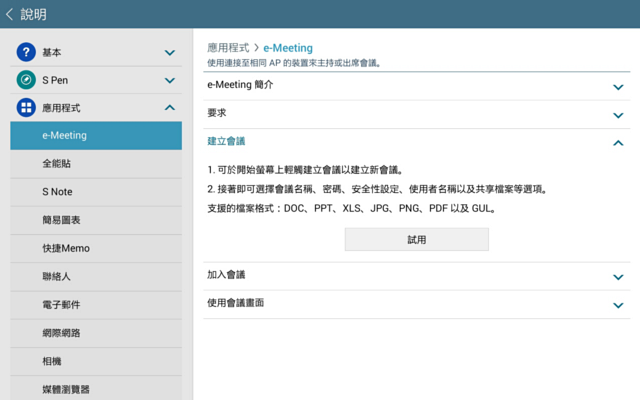Click the subtitle 使用連接至相同 AP text
Image resolution: width=640 pixels, height=400 pixels.
coord(294,63)
